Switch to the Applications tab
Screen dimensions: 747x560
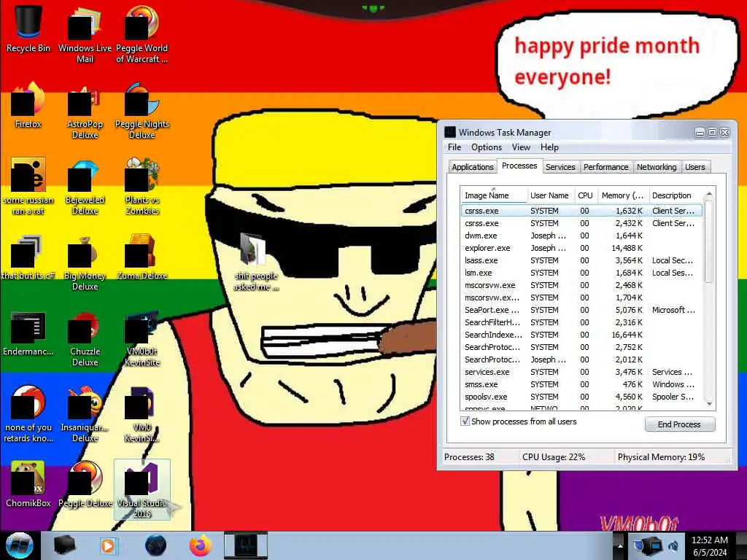click(x=473, y=167)
